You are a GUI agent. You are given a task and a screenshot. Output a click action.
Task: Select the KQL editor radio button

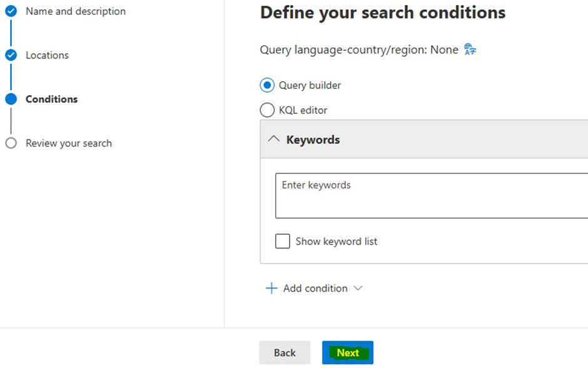[x=267, y=110]
